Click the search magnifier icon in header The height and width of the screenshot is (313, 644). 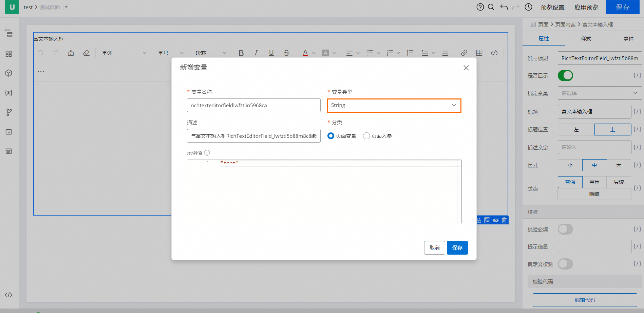pyautogui.click(x=491, y=7)
